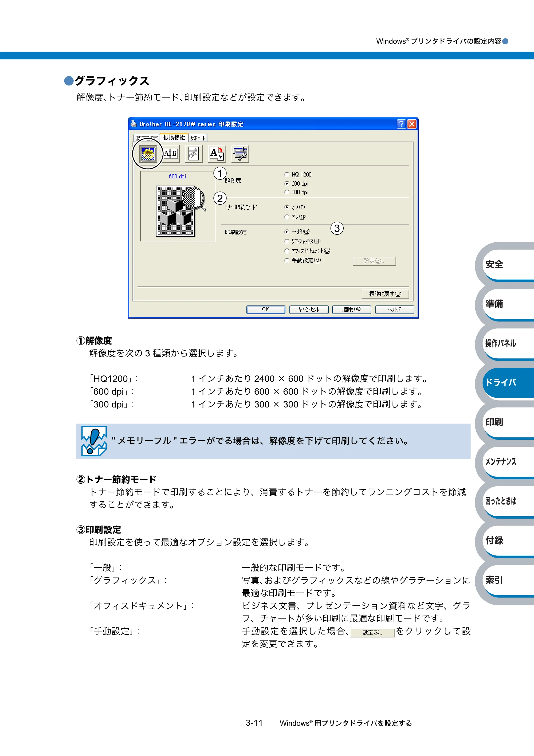Image resolution: width=534 pixels, height=756 pixels.
Task: Open the page setting A icon
Action: [x=217, y=154]
